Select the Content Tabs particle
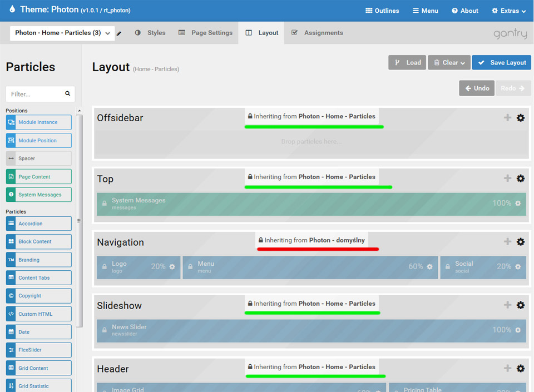 point(39,277)
